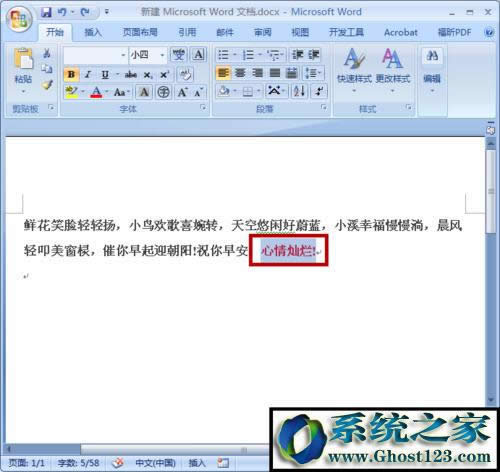Screen dimensions: 500x472
Task: Click the Sort icon in paragraph group
Action: (299, 91)
